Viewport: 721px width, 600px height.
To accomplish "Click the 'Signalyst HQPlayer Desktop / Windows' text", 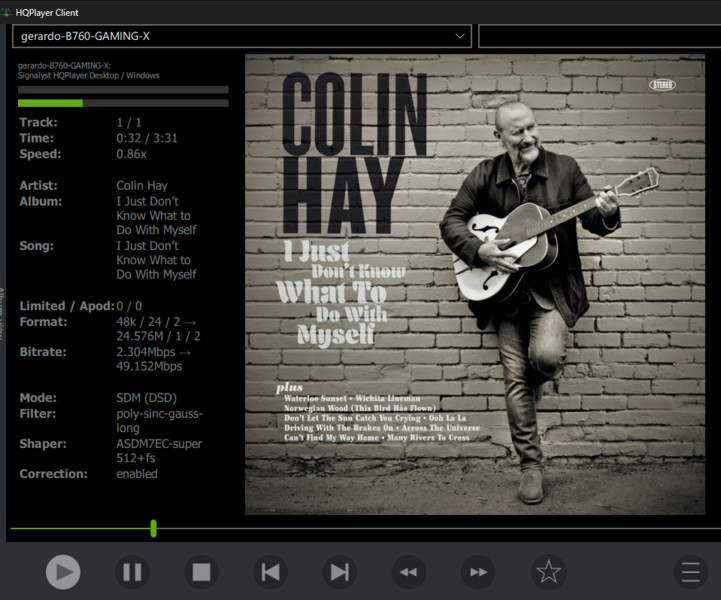I will click(89, 75).
